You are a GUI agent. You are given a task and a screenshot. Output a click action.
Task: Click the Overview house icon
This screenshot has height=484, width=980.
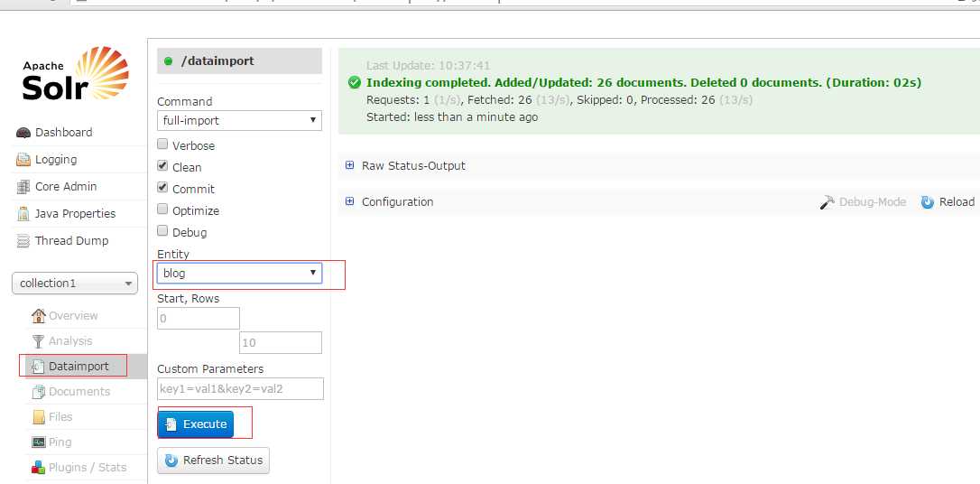click(39, 316)
